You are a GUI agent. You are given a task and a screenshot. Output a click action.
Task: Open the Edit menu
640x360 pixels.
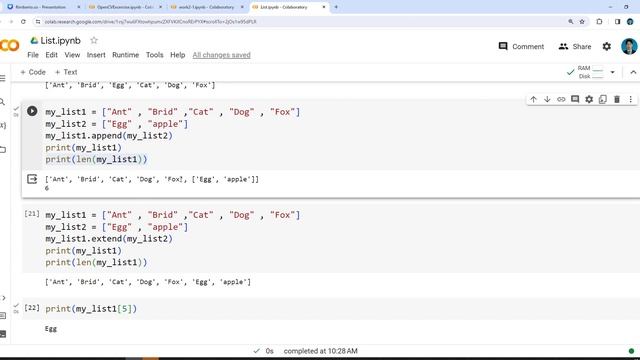point(51,55)
